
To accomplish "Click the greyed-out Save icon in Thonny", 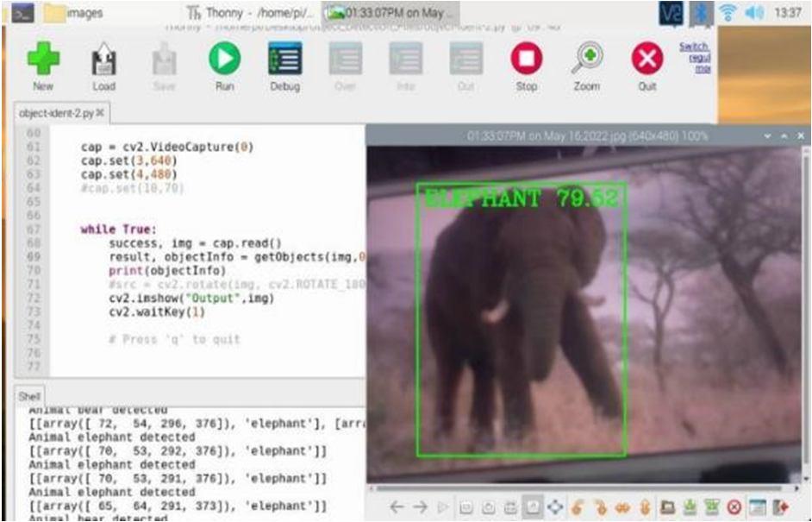I will coord(164,59).
